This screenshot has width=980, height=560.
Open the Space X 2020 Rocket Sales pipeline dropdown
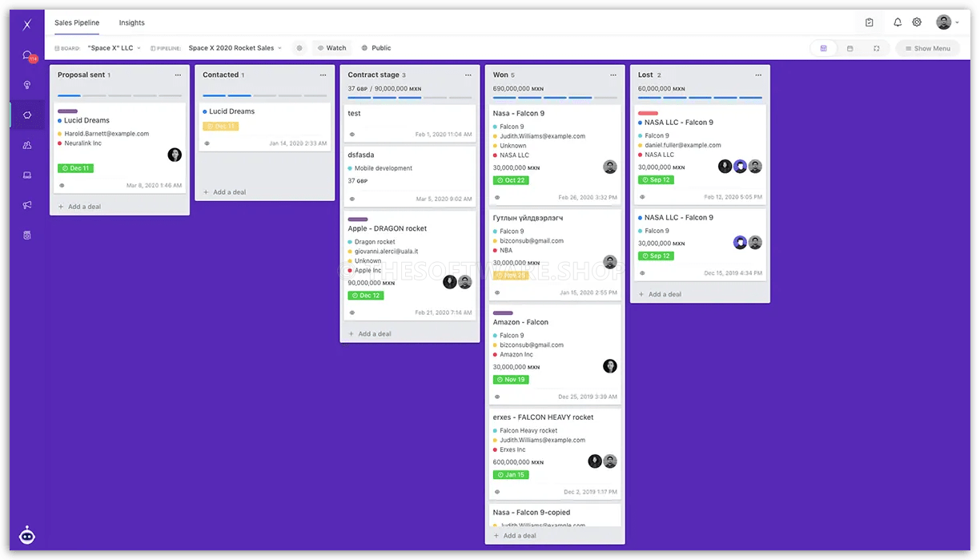(x=235, y=48)
